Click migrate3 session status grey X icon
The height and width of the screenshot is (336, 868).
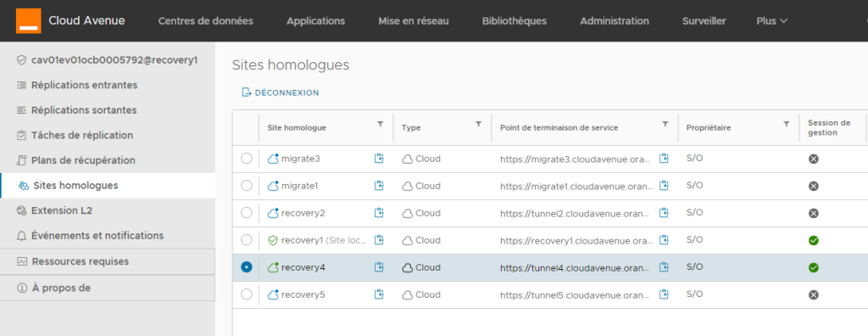[813, 160]
